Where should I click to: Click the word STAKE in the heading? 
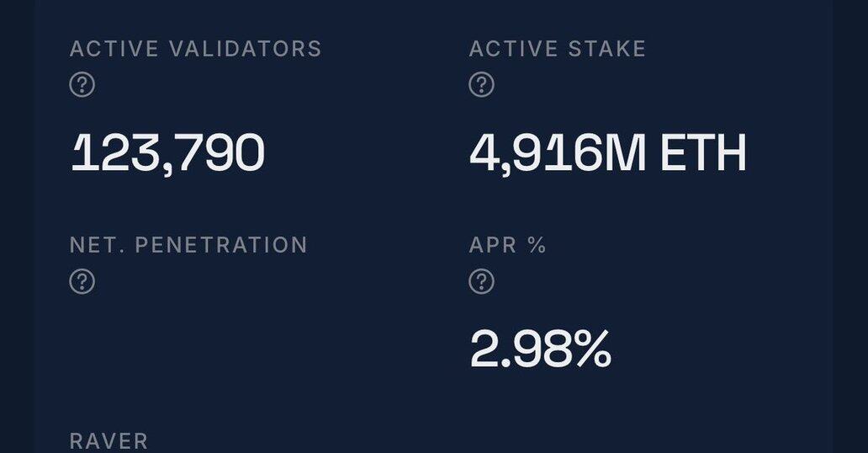(609, 49)
